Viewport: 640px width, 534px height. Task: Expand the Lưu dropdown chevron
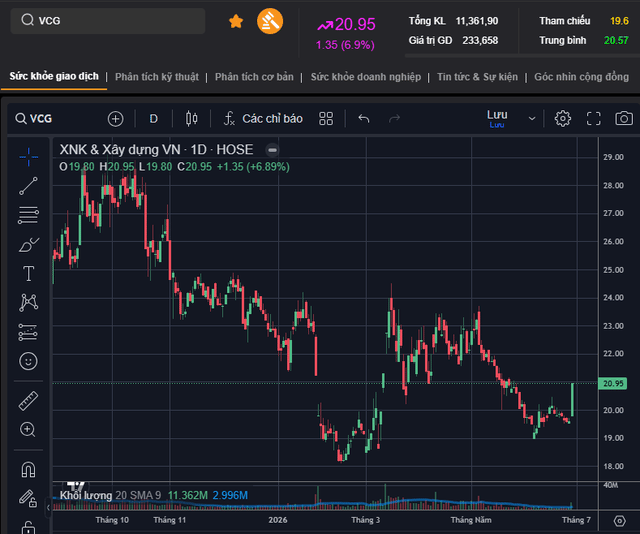[x=532, y=119]
